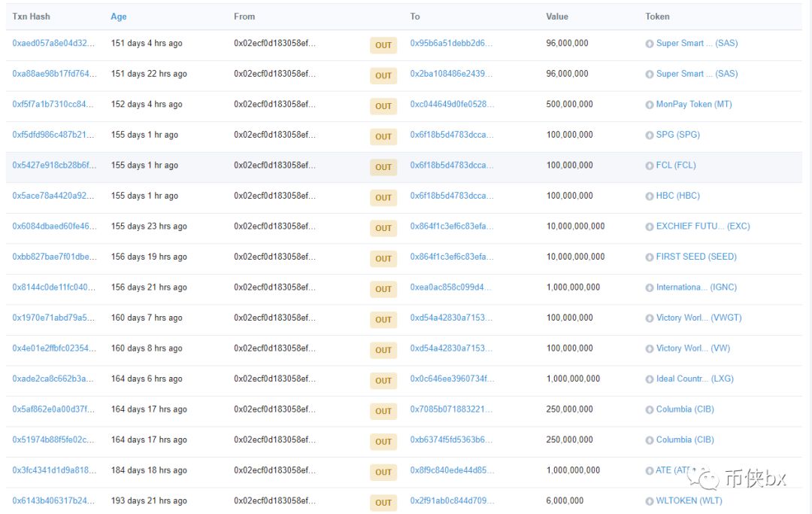This screenshot has width=812, height=514.
Task: Click token icon beside WLTOKEN (WLT)
Action: (650, 502)
